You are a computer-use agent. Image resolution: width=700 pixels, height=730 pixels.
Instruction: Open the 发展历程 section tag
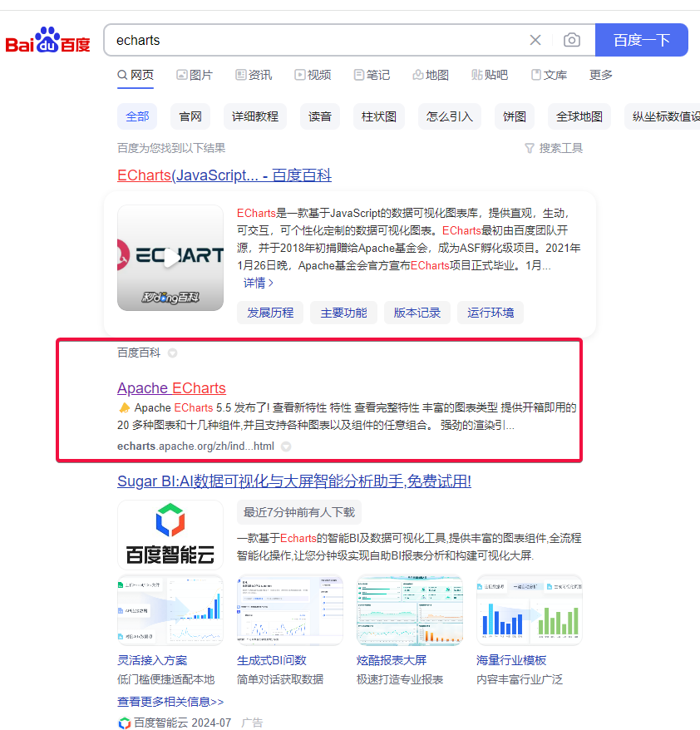point(270,313)
